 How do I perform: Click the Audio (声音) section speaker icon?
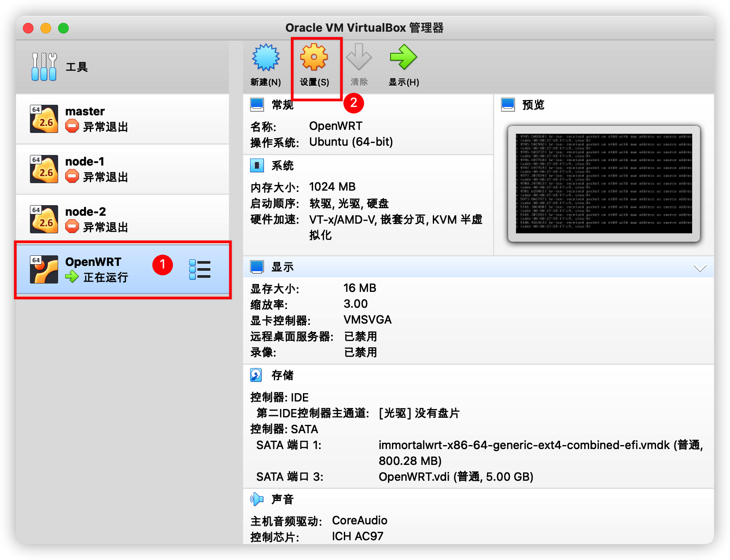(x=256, y=499)
